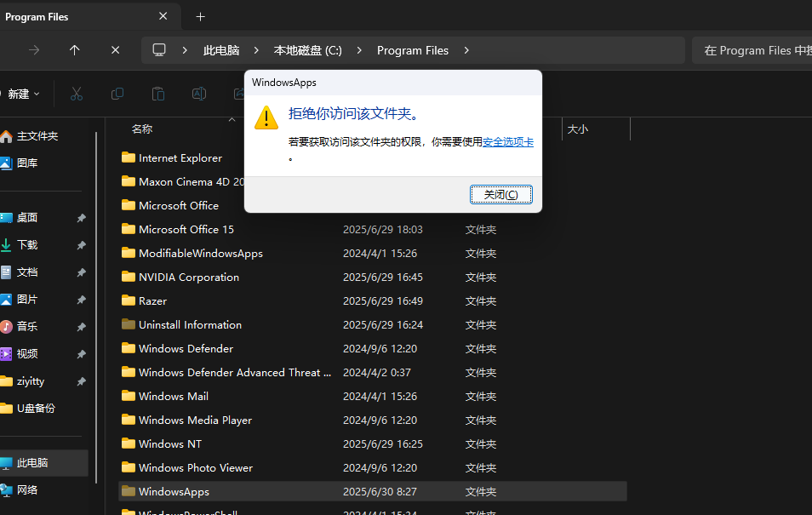Select 本地磁盘 (C:) breadcrumb
Image resolution: width=812 pixels, height=515 pixels.
pos(307,50)
